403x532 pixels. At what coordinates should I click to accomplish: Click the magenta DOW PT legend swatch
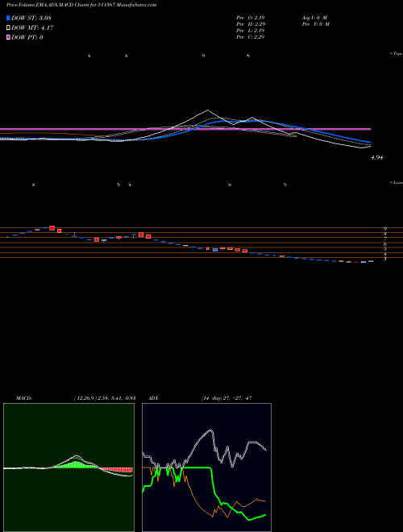pyautogui.click(x=9, y=37)
